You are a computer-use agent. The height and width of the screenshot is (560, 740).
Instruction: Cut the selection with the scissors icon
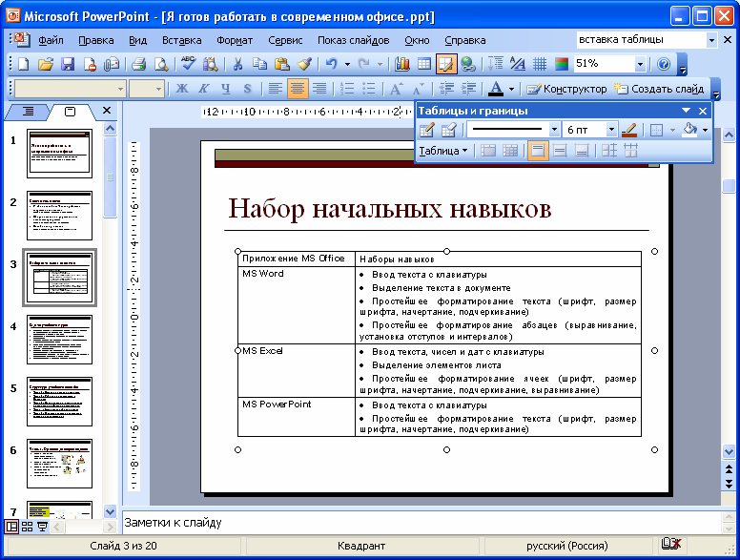(x=237, y=64)
